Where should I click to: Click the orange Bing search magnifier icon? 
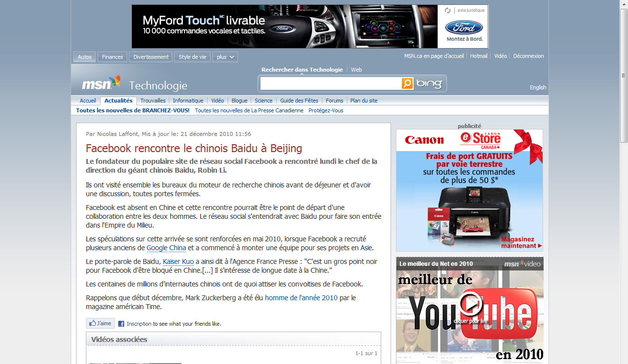point(407,83)
